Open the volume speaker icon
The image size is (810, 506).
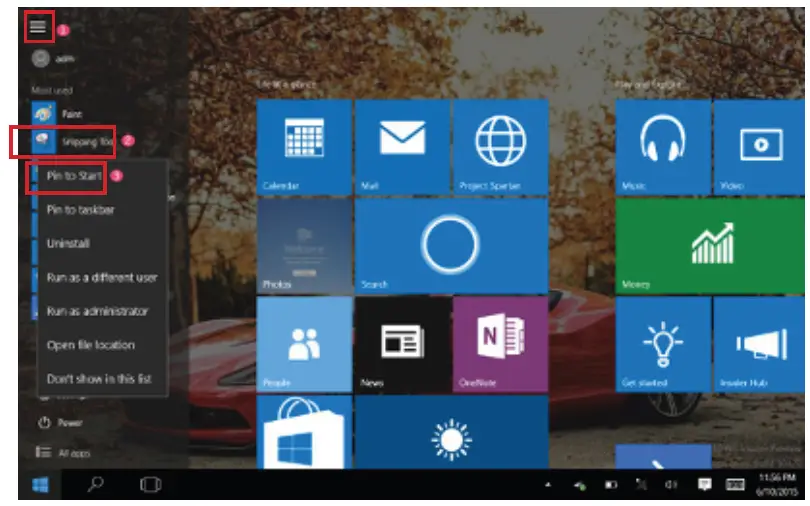coord(671,484)
